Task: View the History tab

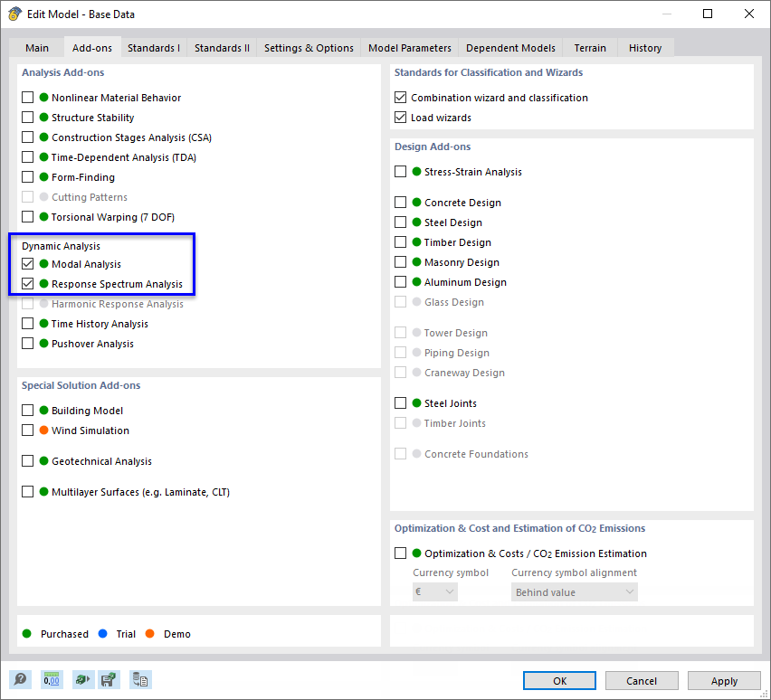Action: coord(645,48)
